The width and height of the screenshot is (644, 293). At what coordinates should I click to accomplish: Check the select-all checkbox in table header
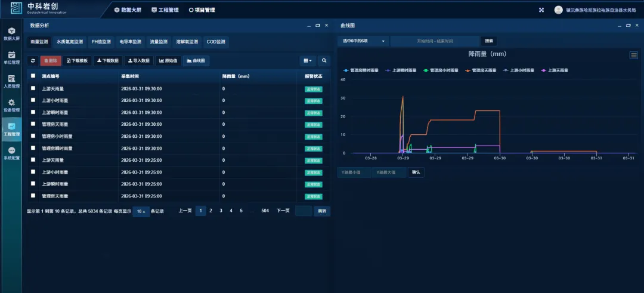coord(33,76)
